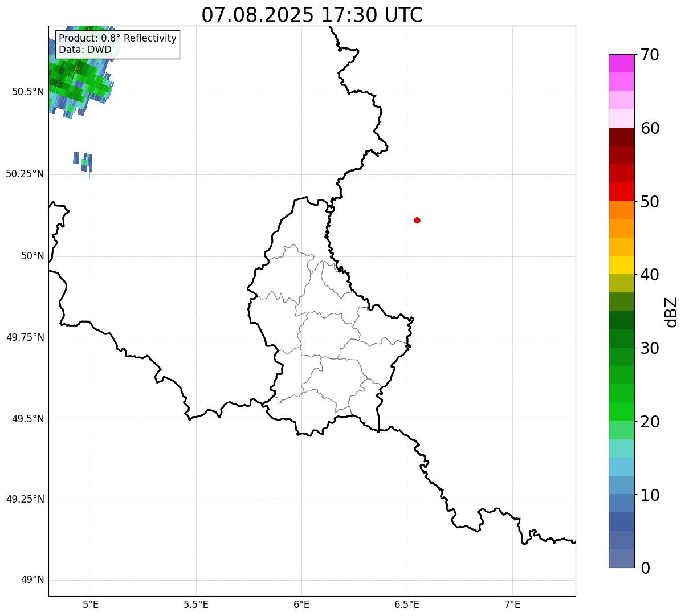
Task: Pick the turquoise swatch between 10 and 20 dBZ
Action: 621,448
